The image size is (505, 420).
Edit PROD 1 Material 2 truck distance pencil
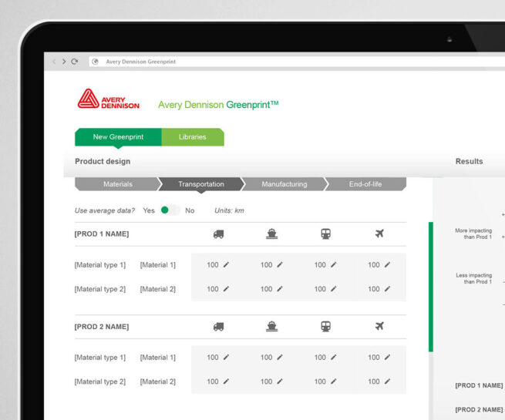(x=226, y=289)
